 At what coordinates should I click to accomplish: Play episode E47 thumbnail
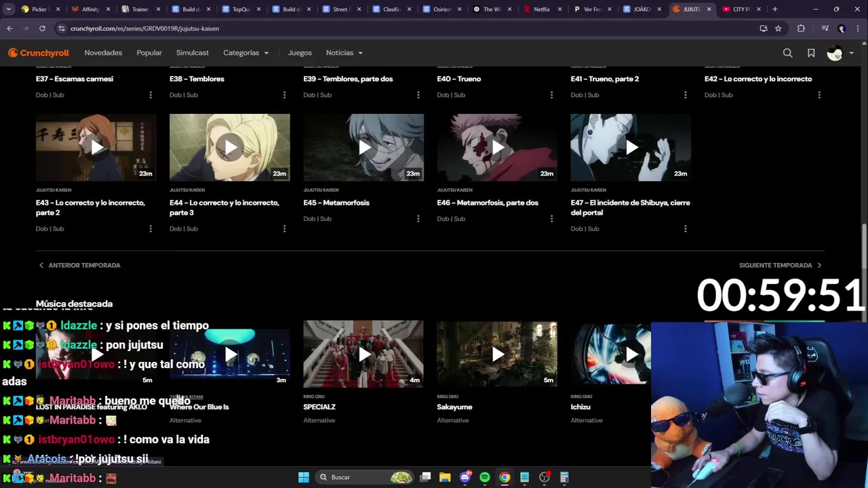click(x=631, y=147)
